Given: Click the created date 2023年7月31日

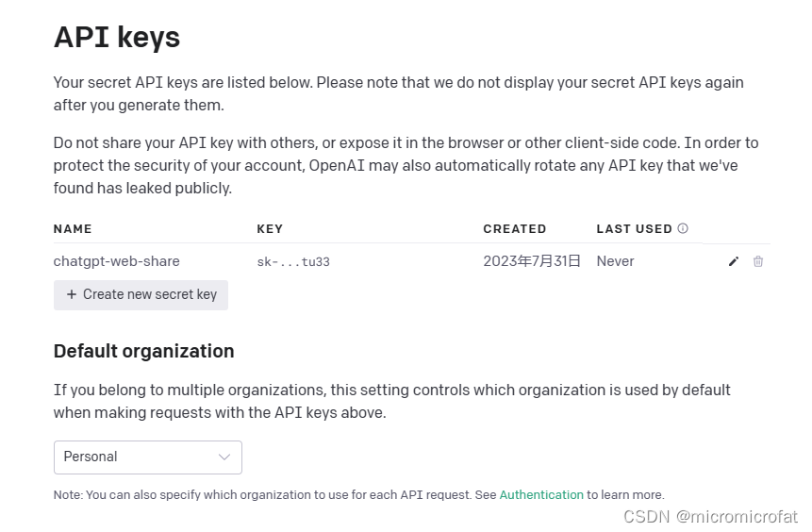Looking at the screenshot, I should click(532, 261).
